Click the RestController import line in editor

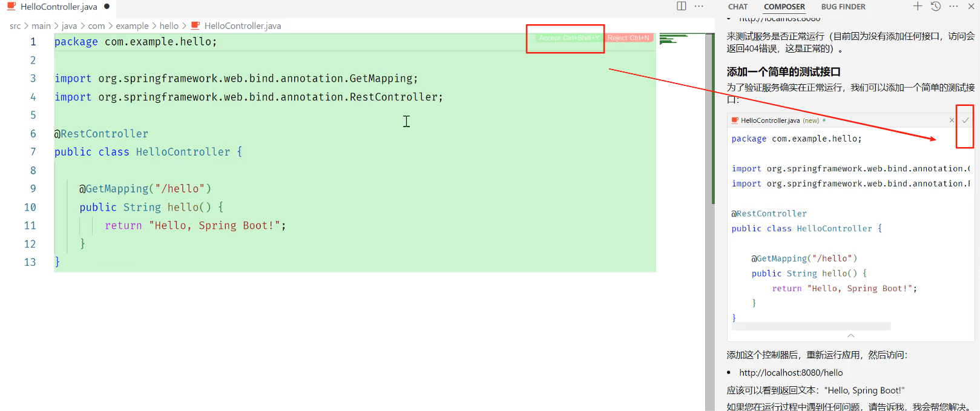coord(249,97)
